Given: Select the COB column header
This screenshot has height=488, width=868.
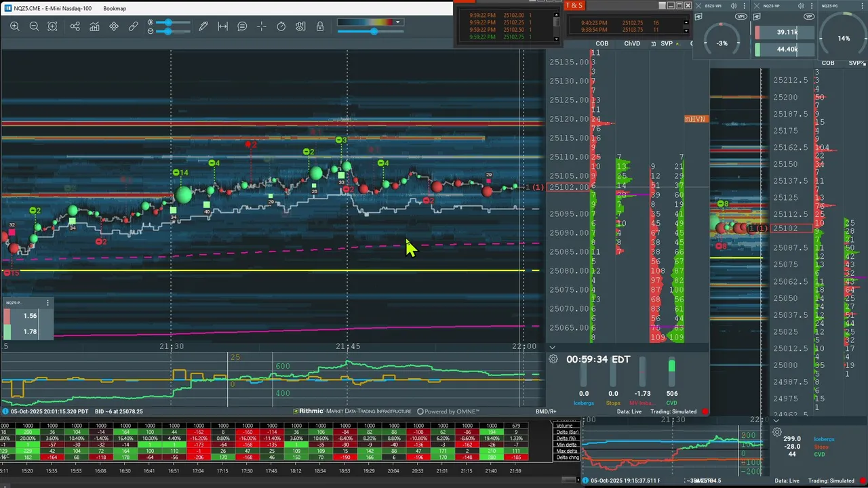Looking at the screenshot, I should coord(602,43).
